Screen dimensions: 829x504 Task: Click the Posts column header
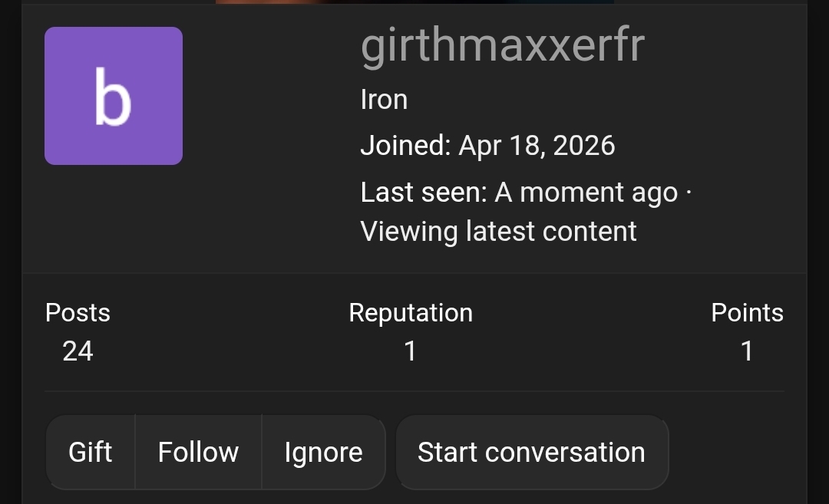[x=78, y=312]
